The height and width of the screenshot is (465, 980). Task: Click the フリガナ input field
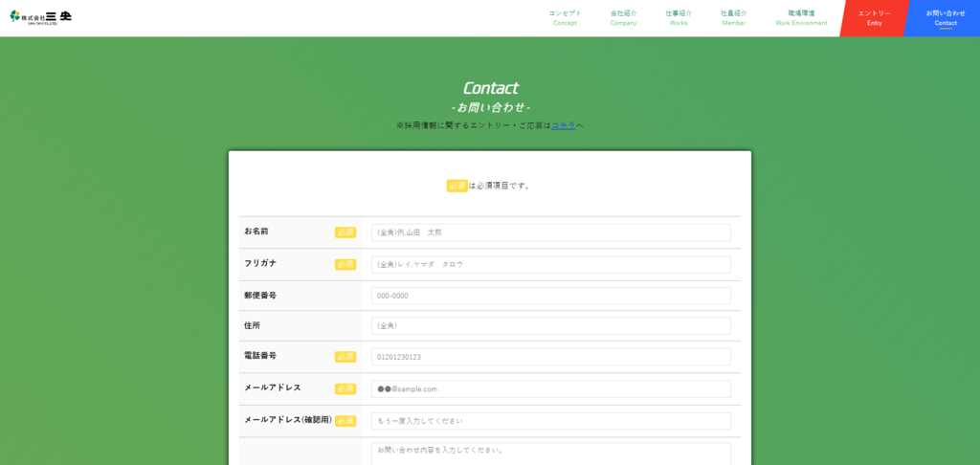click(550, 264)
